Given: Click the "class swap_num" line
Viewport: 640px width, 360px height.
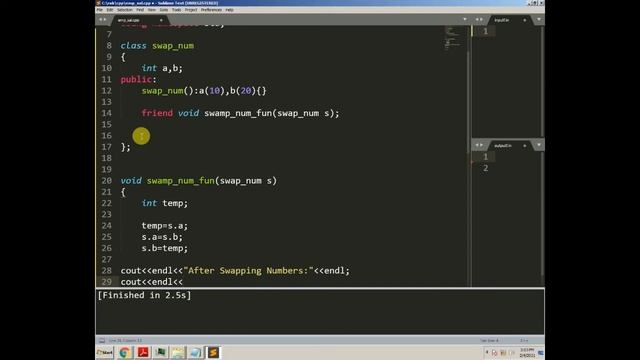Looking at the screenshot, I should [157, 46].
